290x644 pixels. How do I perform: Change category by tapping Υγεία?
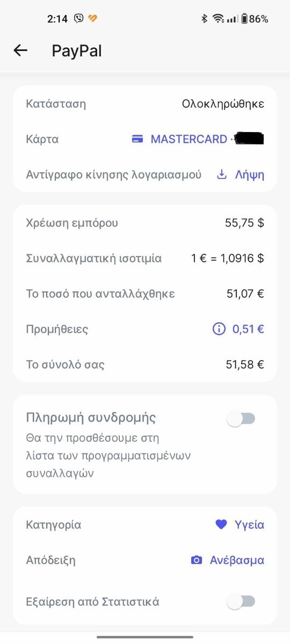(250, 525)
